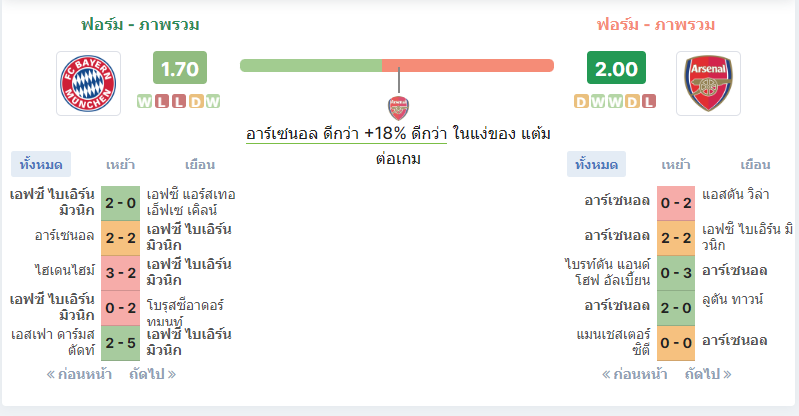Select the เยือน tab under Bayern form
Viewport: 799px width, 416px height.
[x=200, y=165]
